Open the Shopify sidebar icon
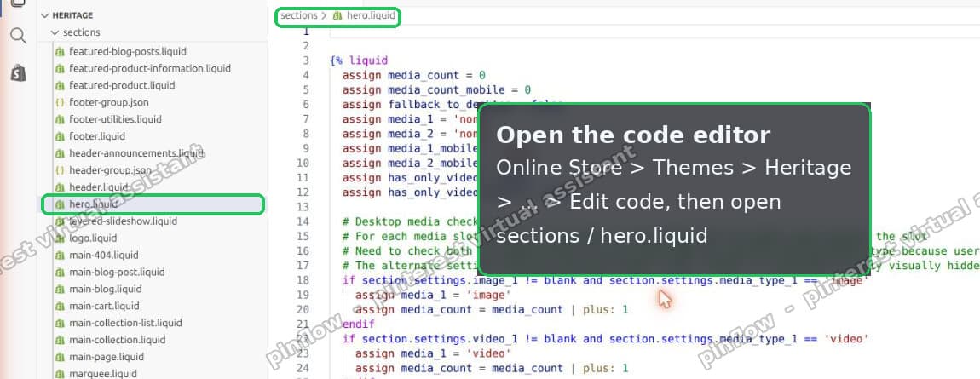980x379 pixels. tap(18, 73)
